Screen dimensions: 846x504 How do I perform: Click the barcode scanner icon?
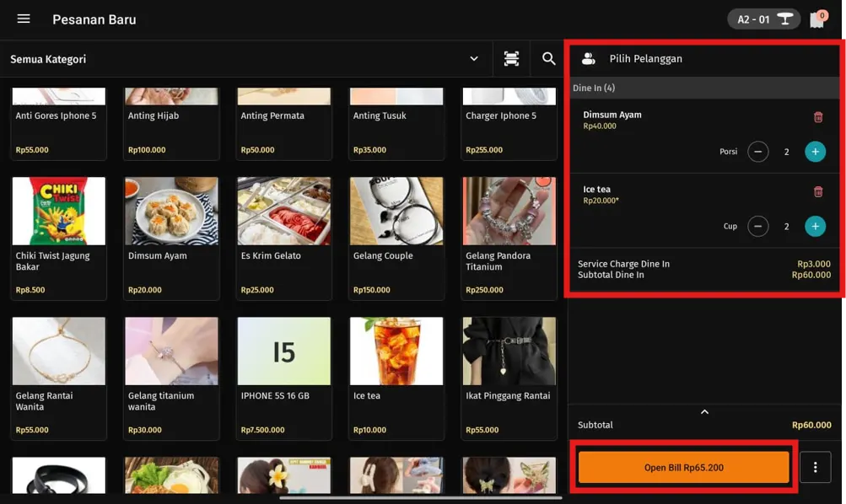(x=511, y=59)
